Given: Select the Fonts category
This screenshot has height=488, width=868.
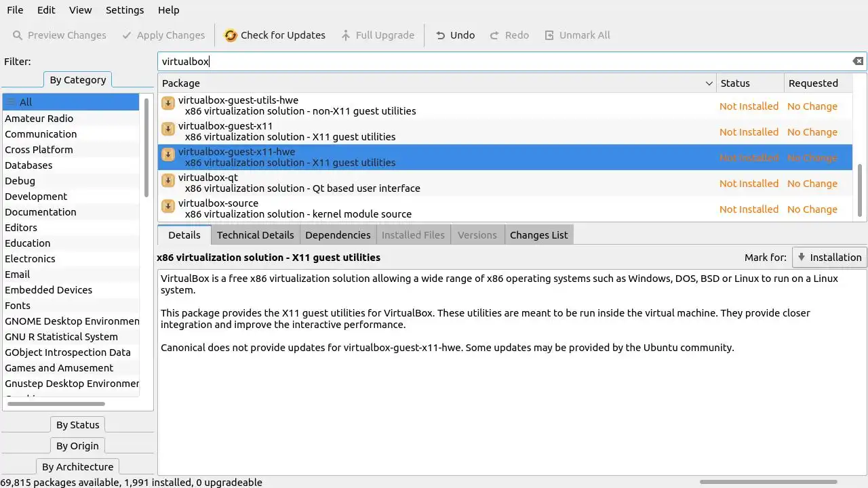Looking at the screenshot, I should [x=71, y=306].
